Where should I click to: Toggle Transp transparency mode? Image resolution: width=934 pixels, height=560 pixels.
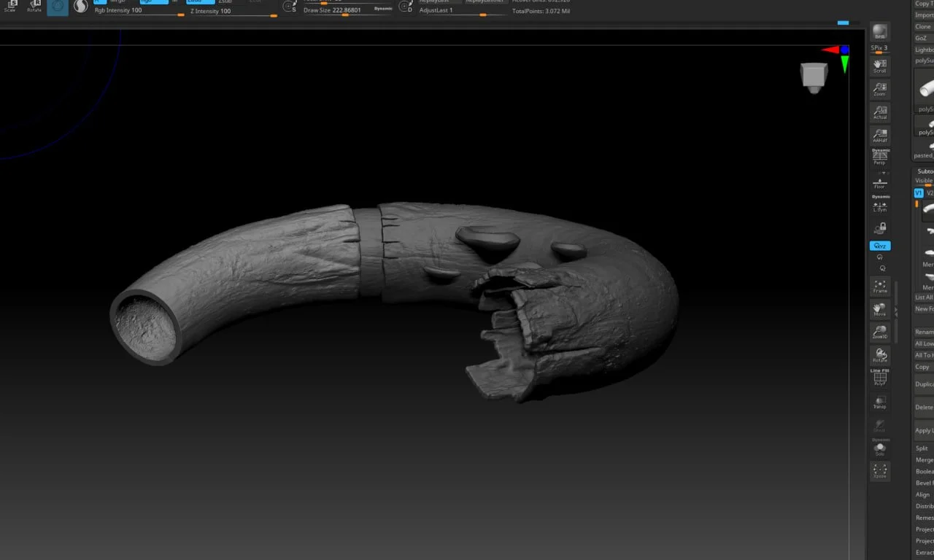(879, 402)
